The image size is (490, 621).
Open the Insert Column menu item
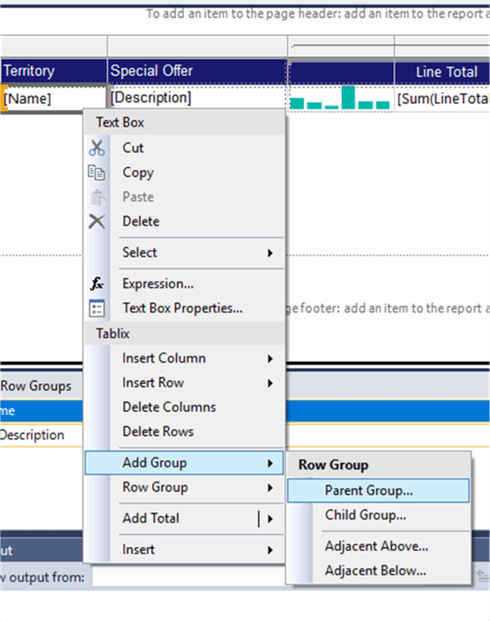tap(185, 358)
